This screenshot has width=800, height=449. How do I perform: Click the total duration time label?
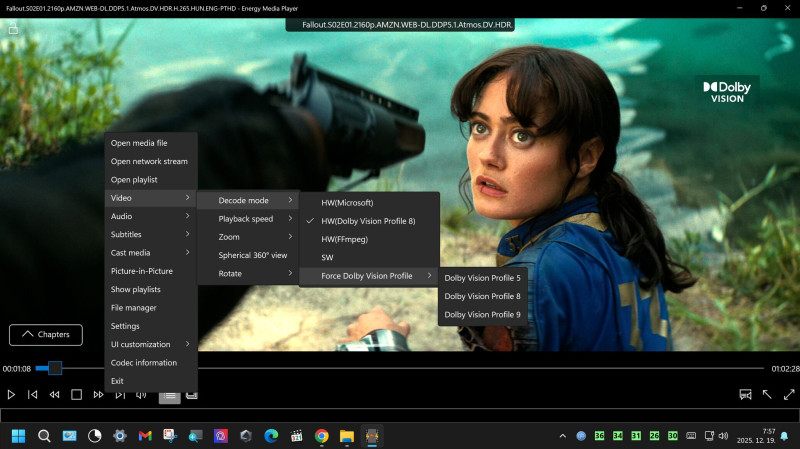click(x=785, y=368)
